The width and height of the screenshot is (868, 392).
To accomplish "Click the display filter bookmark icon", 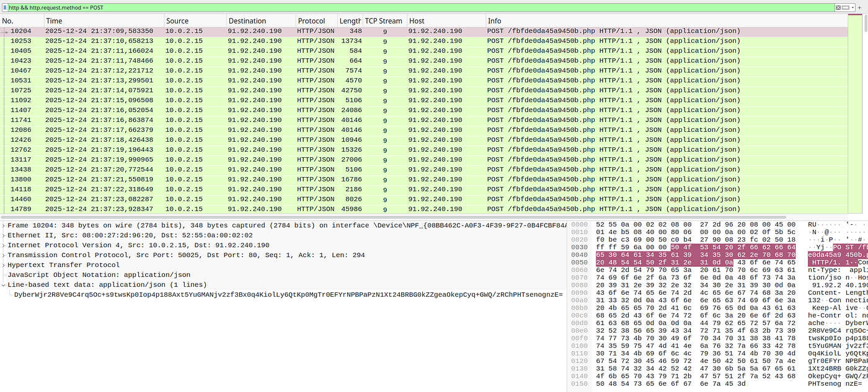I will click(x=4, y=7).
